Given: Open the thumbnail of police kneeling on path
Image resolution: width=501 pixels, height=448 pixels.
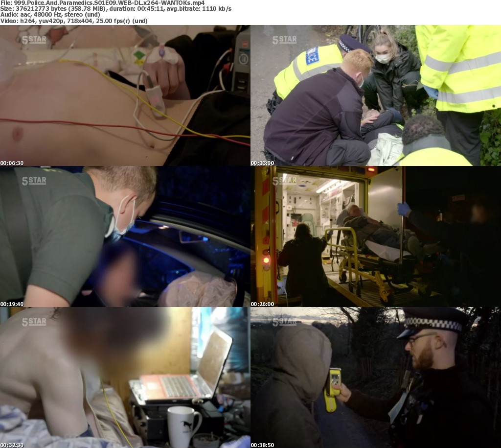Looking at the screenshot, I should tap(375, 95).
